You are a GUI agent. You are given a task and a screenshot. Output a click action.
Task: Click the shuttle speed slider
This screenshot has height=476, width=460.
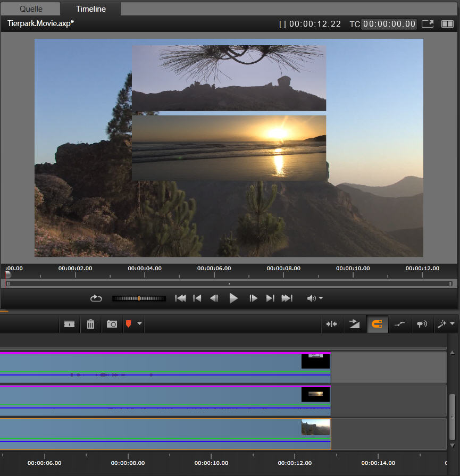point(139,298)
